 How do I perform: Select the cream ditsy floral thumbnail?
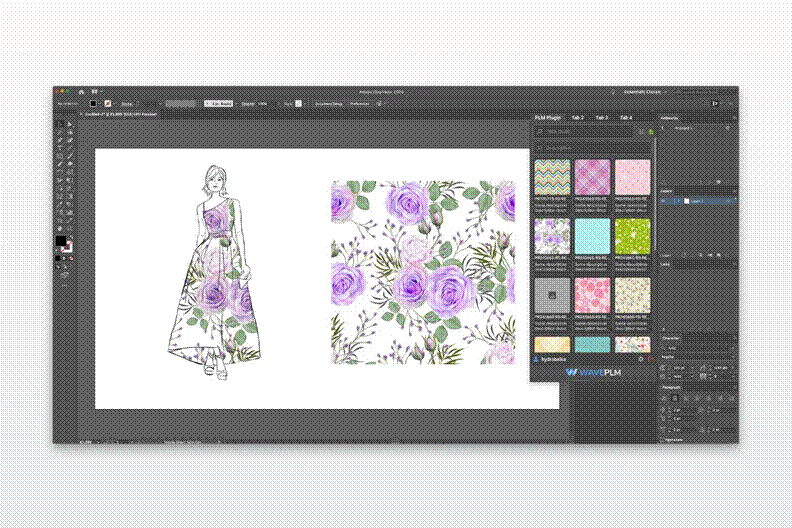tap(632, 295)
